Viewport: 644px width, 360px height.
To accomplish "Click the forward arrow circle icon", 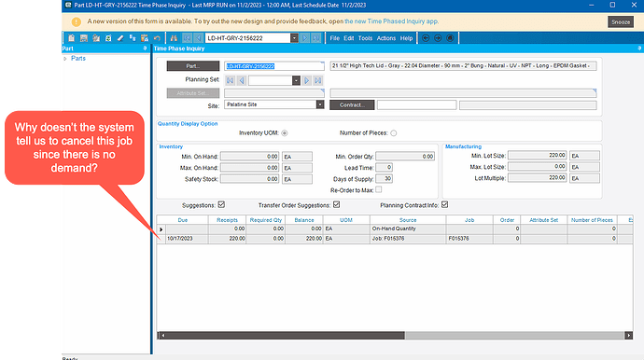I will [x=438, y=38].
